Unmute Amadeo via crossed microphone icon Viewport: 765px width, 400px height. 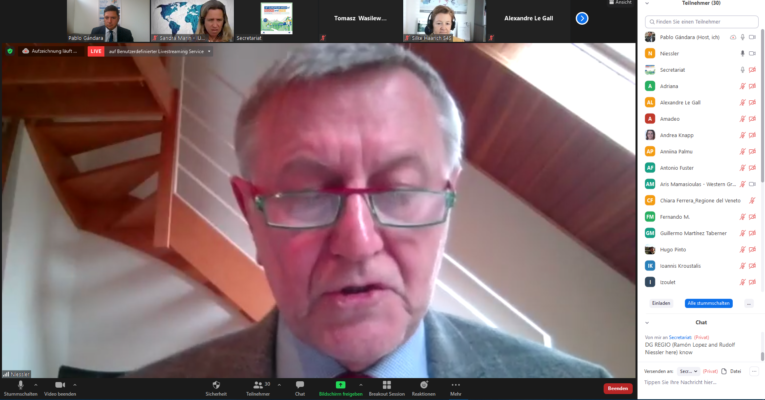(743, 119)
